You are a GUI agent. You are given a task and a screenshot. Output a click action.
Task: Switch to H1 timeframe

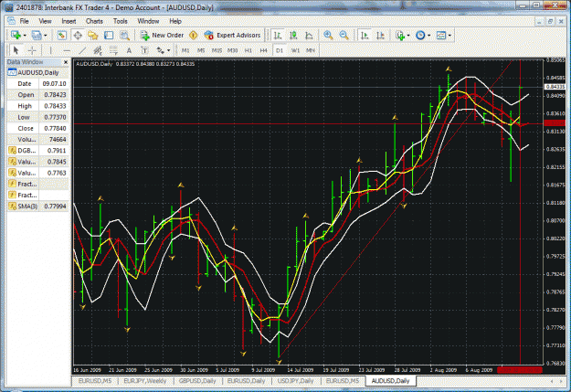click(x=248, y=50)
